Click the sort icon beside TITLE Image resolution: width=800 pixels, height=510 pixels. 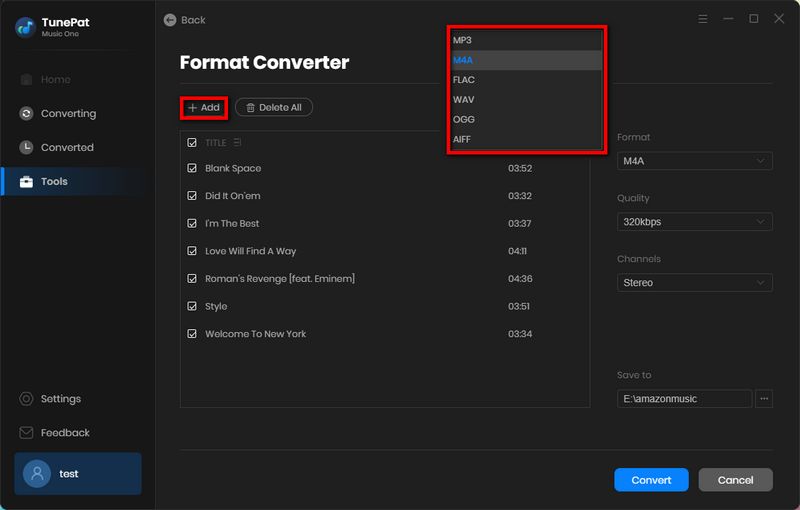coord(237,142)
